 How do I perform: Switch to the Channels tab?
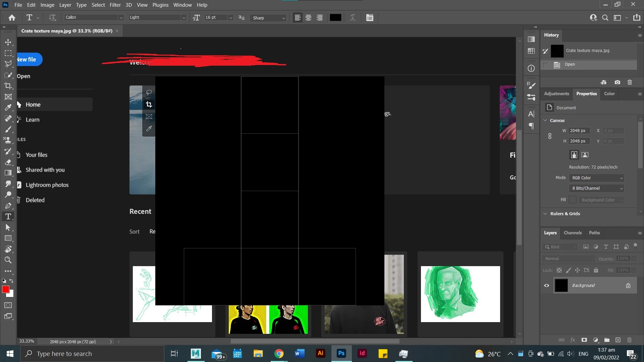(573, 233)
